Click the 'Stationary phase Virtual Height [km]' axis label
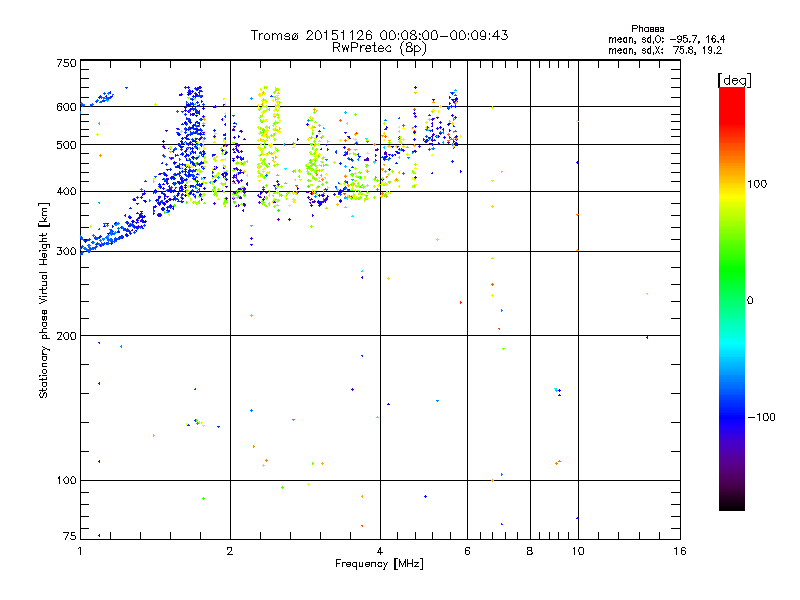The width and height of the screenshot is (800, 600). coord(44,301)
